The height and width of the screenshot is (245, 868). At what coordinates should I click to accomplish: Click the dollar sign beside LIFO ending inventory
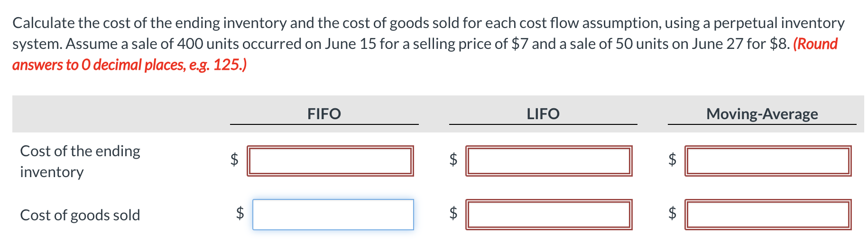pyautogui.click(x=453, y=159)
